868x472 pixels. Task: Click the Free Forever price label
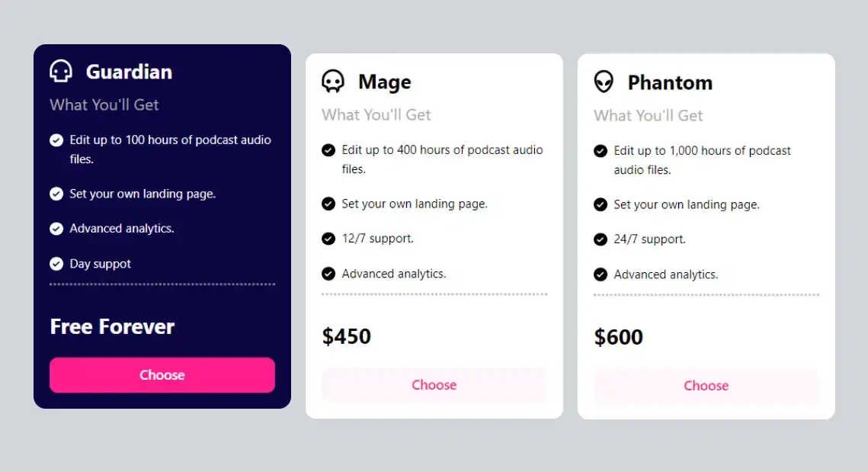[x=112, y=327]
